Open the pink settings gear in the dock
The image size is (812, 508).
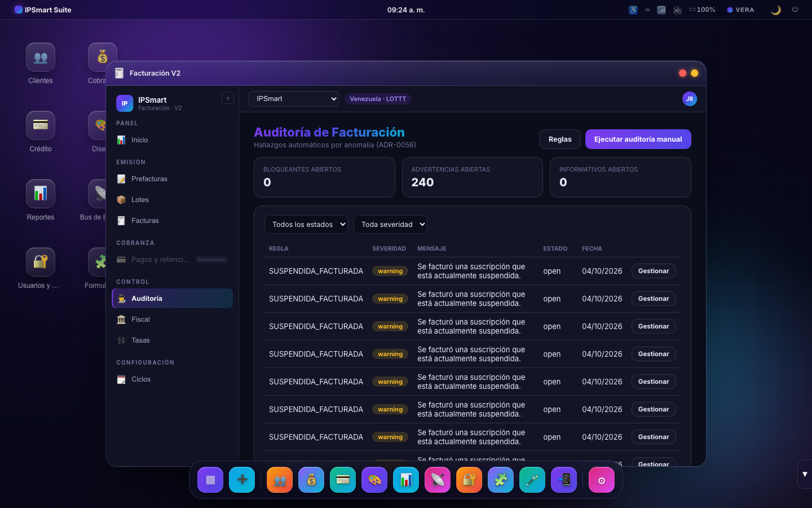click(602, 480)
